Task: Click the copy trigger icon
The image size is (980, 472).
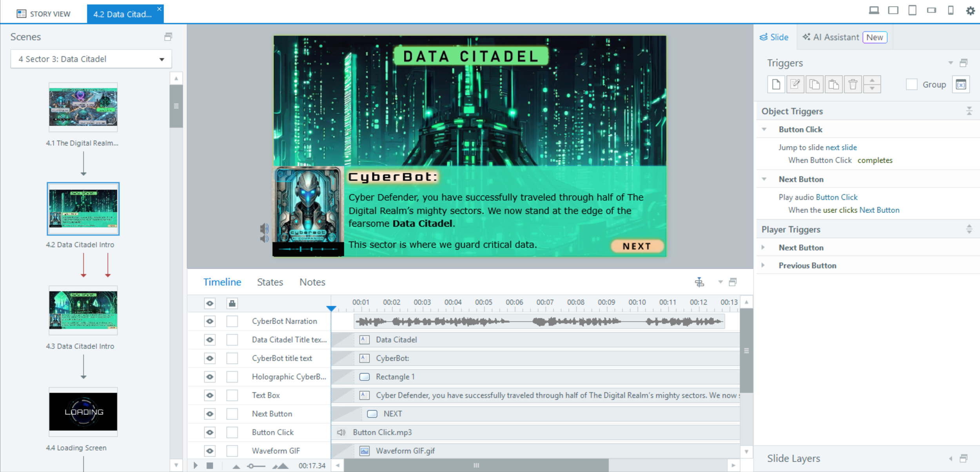Action: tap(814, 84)
